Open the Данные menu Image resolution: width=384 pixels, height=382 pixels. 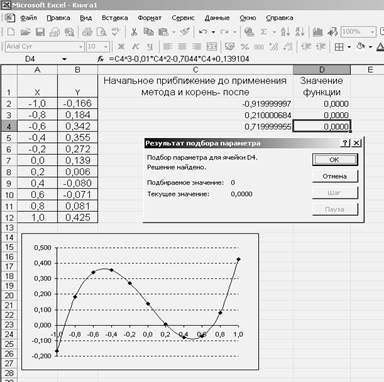click(217, 18)
